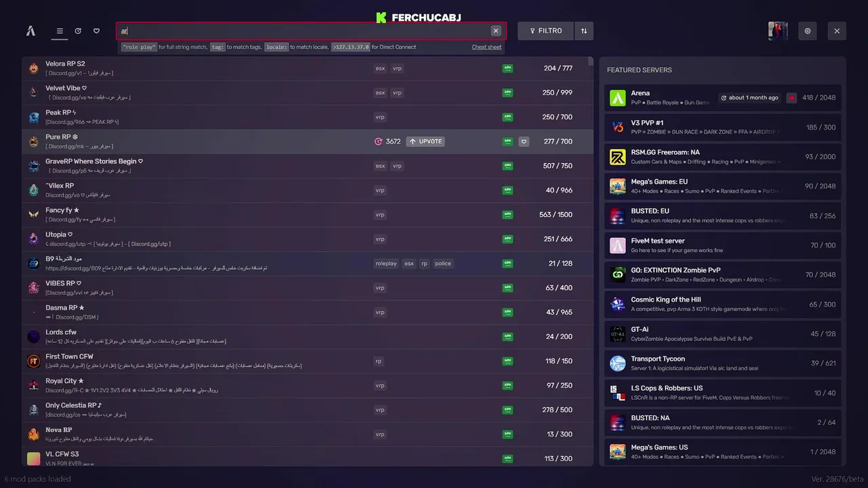868x488 pixels.
Task: Open BUSTED: EU featured server
Action: click(723, 216)
